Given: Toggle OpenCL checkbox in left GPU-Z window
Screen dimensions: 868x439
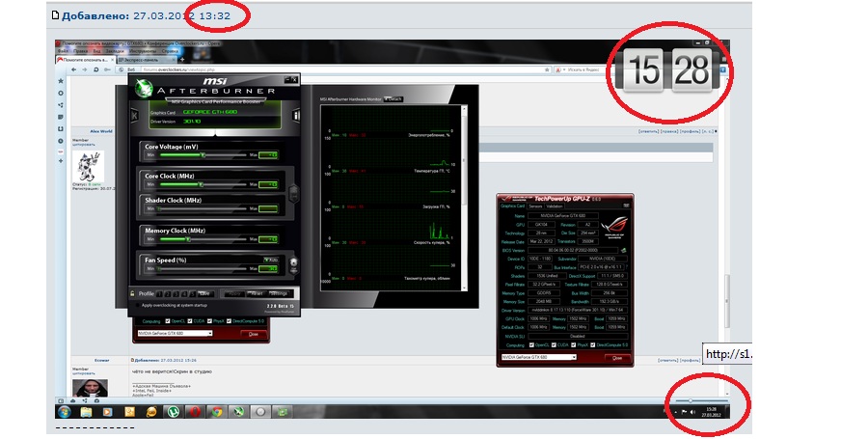Looking at the screenshot, I should pyautogui.click(x=168, y=321).
